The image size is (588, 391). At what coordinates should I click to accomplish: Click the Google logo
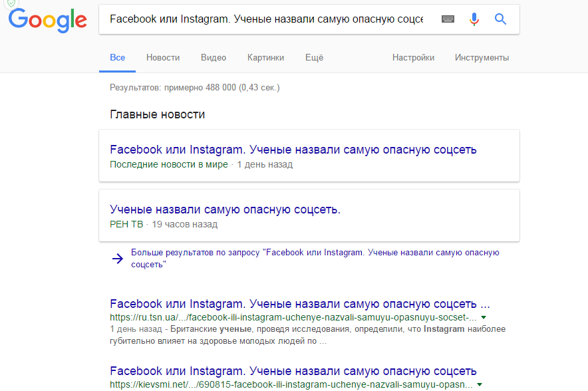pos(48,20)
